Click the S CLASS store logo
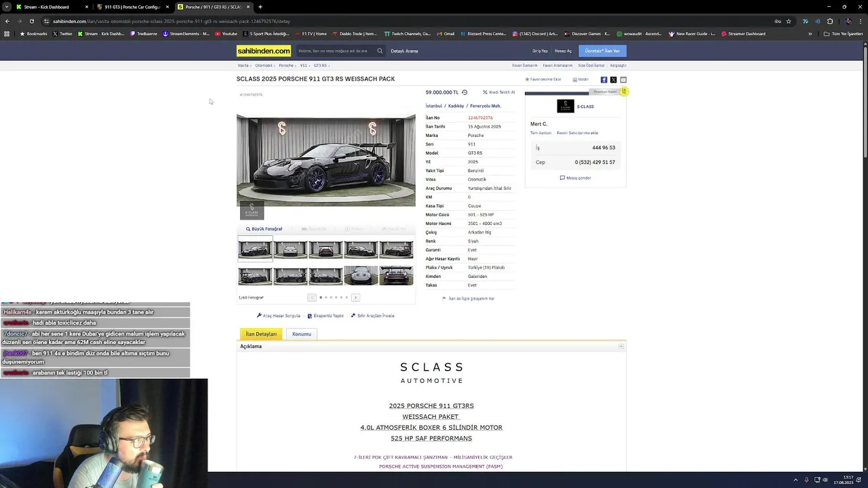 566,106
